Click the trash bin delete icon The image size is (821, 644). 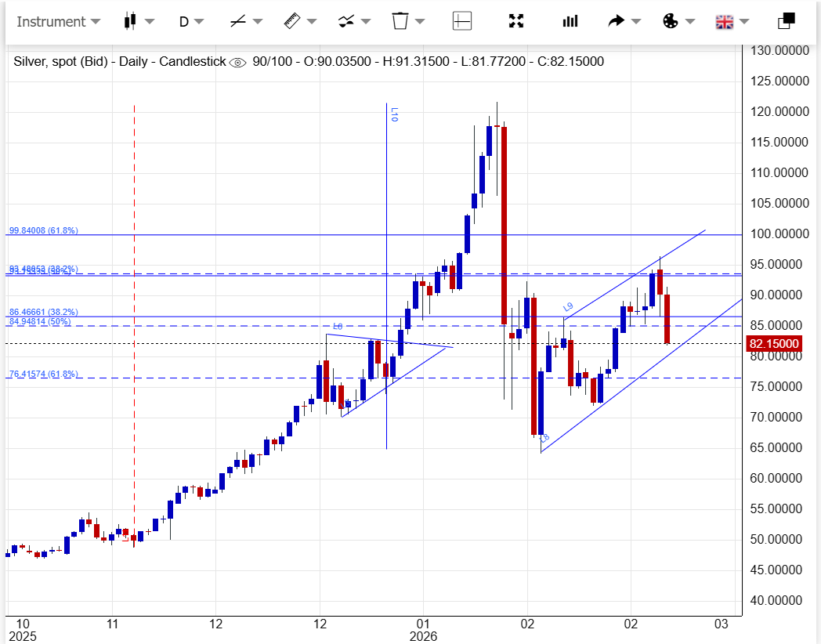400,21
